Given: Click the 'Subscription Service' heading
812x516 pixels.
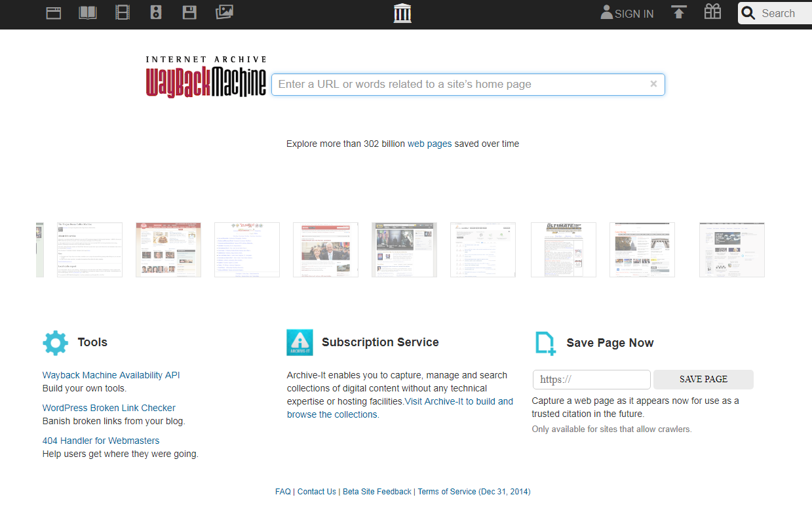Looking at the screenshot, I should (380, 342).
